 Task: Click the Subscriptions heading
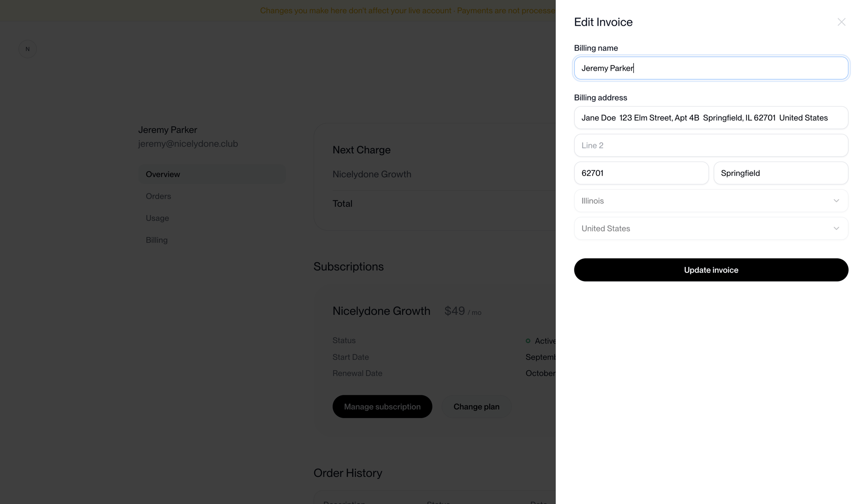pos(348,267)
